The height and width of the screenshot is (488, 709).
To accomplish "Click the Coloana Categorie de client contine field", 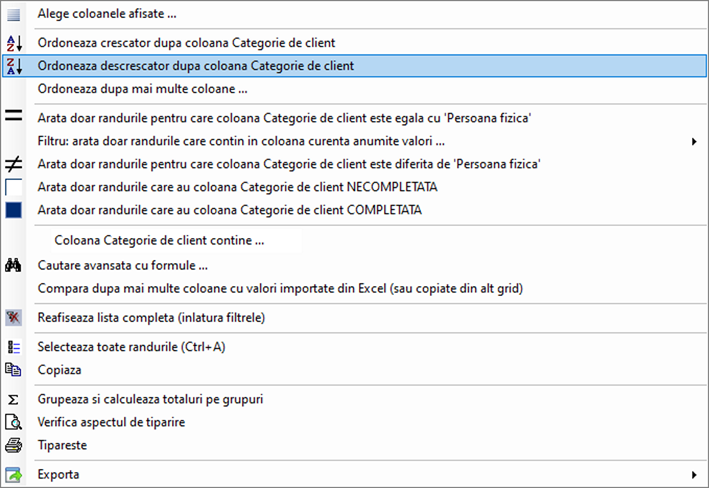I will [x=176, y=240].
